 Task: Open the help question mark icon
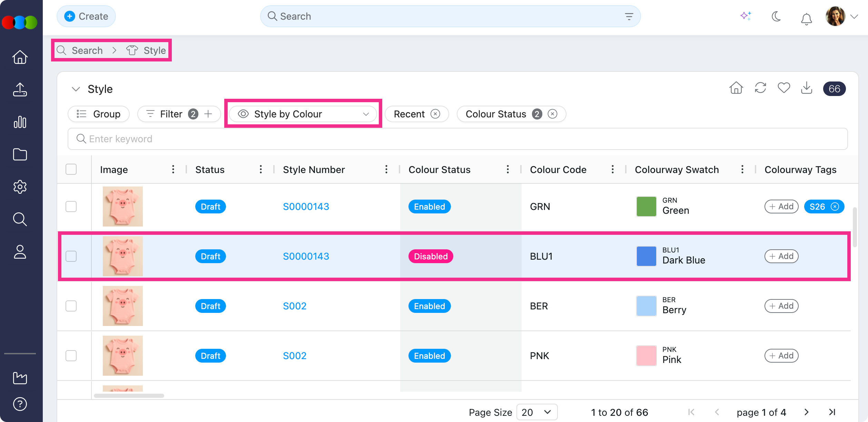(x=20, y=404)
